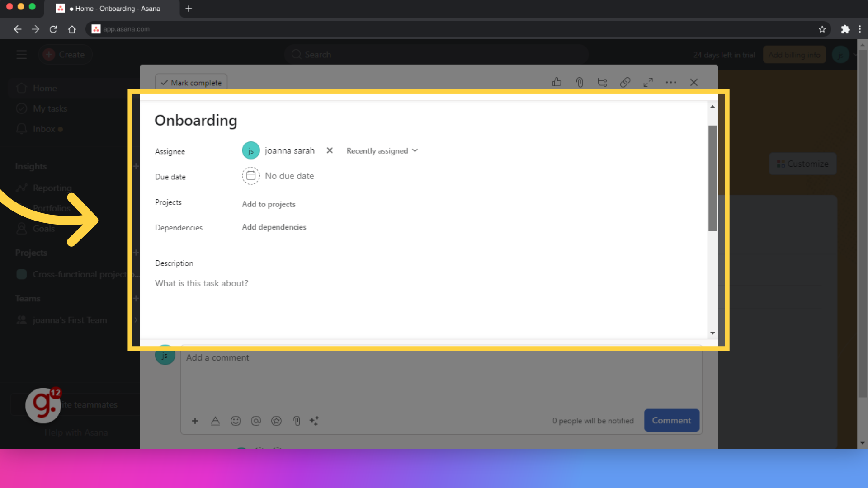Viewport: 868px width, 488px height.
Task: Click the like/thumbs-up reaction icon
Action: tap(557, 82)
